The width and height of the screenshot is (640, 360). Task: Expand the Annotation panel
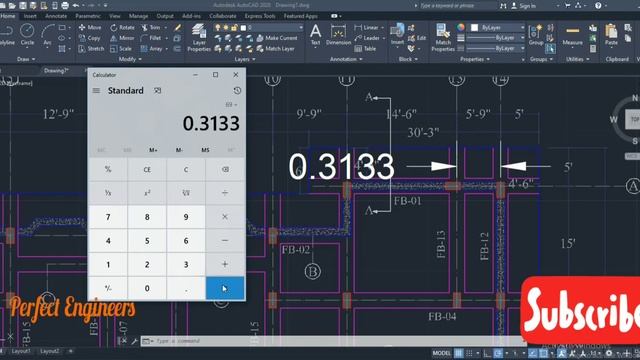(346, 59)
